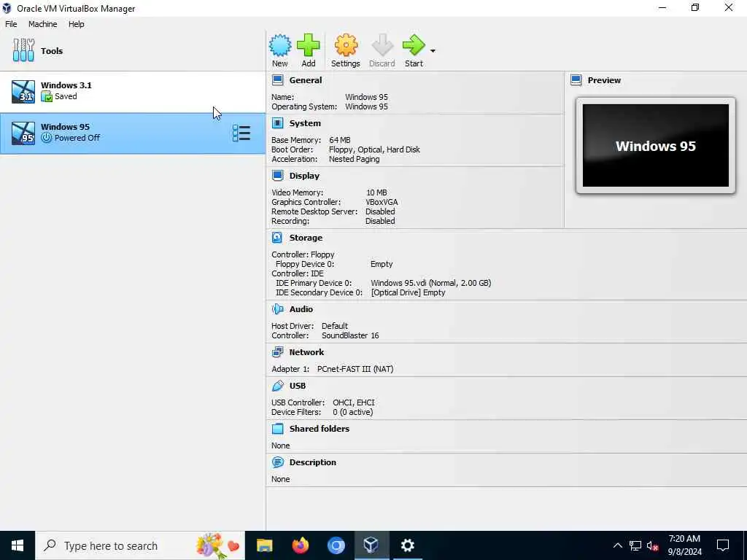
Task: Click the Windows 3.1 OS icon
Action: tap(23, 91)
